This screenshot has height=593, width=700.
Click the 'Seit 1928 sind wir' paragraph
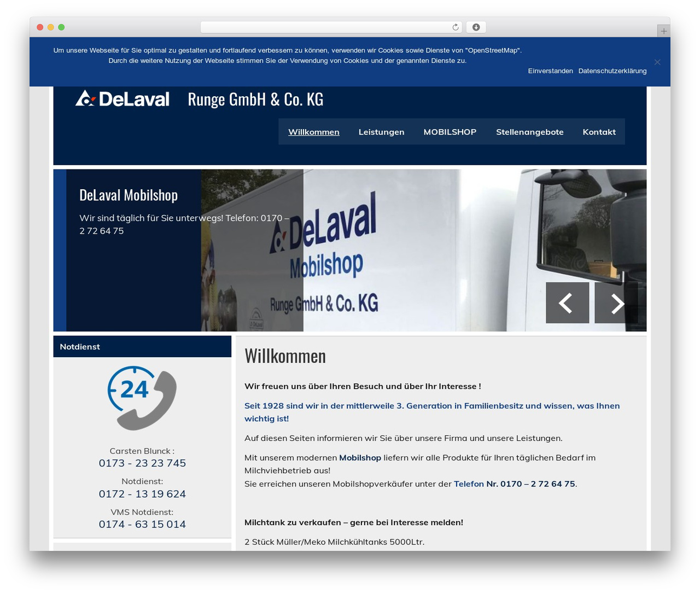point(432,412)
